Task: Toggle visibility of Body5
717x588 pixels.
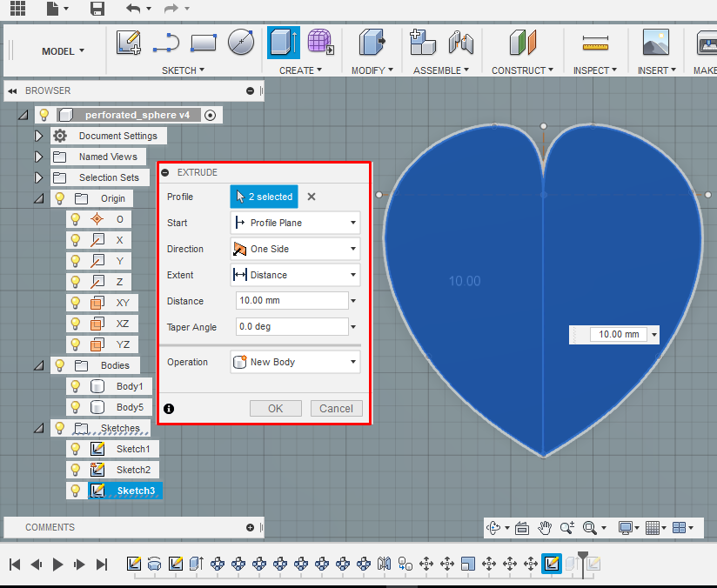Action: [x=76, y=407]
